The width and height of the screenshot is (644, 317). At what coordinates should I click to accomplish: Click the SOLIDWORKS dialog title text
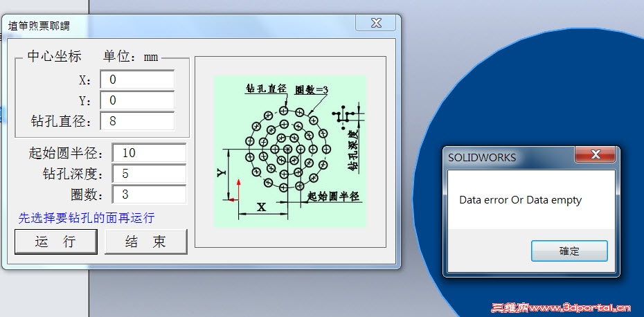482,158
